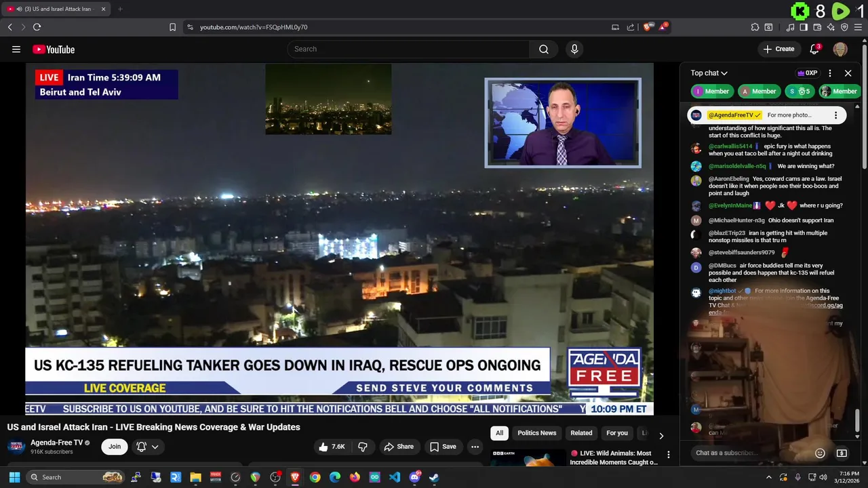Screen dimensions: 868x488
Task: Go back in the browser
Action: click(x=9, y=27)
